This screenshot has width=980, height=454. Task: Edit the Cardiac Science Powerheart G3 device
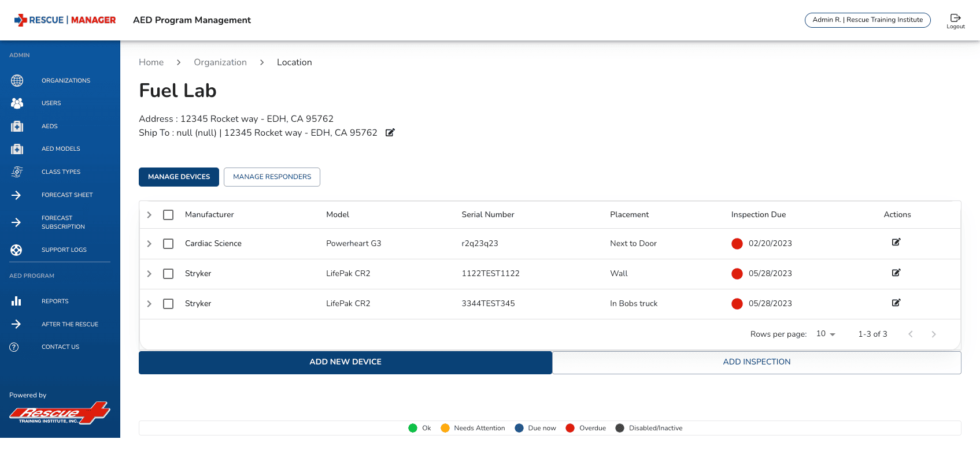[896, 242]
